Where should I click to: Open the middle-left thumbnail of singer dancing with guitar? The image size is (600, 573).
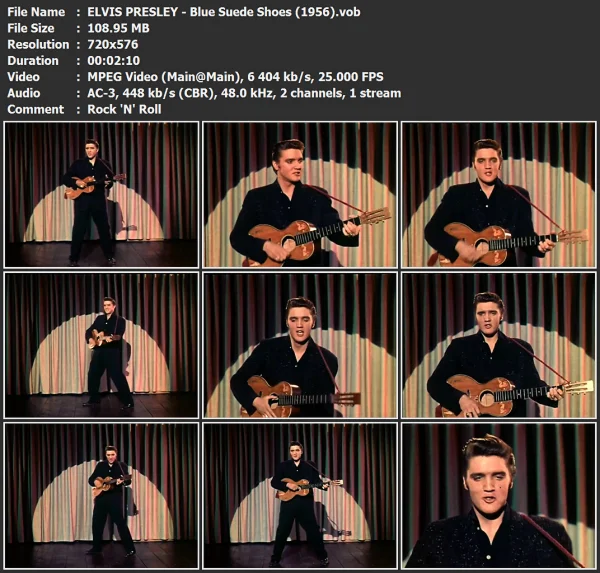pos(101,345)
